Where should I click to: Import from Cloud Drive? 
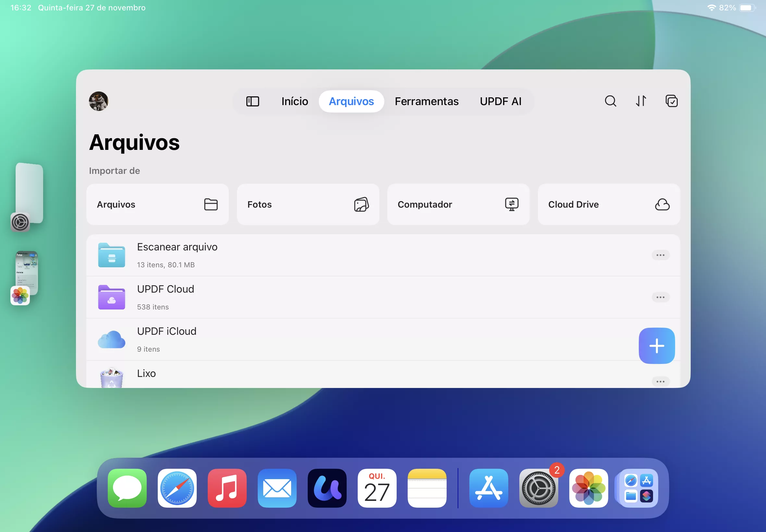pyautogui.click(x=608, y=204)
